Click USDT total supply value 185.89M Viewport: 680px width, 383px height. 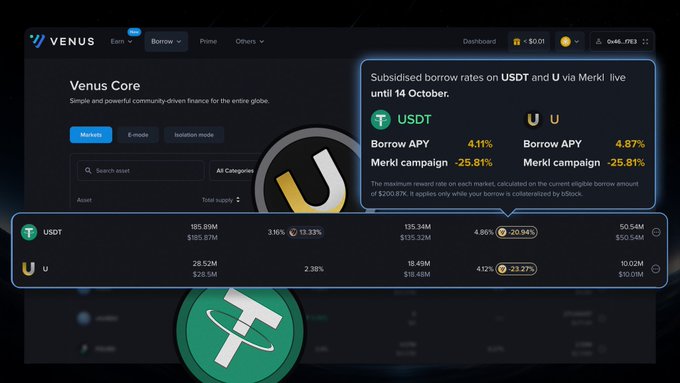[x=204, y=227]
